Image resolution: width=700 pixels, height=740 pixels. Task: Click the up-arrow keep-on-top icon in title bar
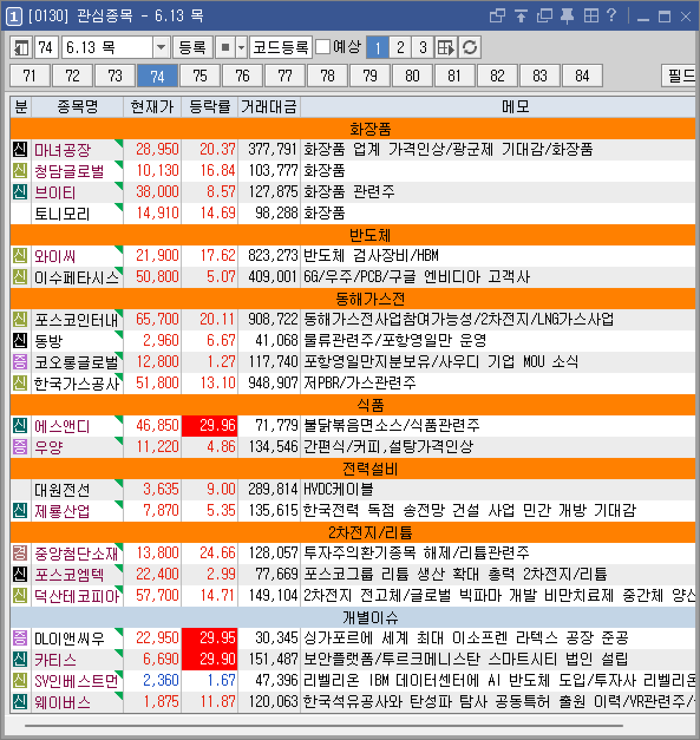[x=521, y=16]
